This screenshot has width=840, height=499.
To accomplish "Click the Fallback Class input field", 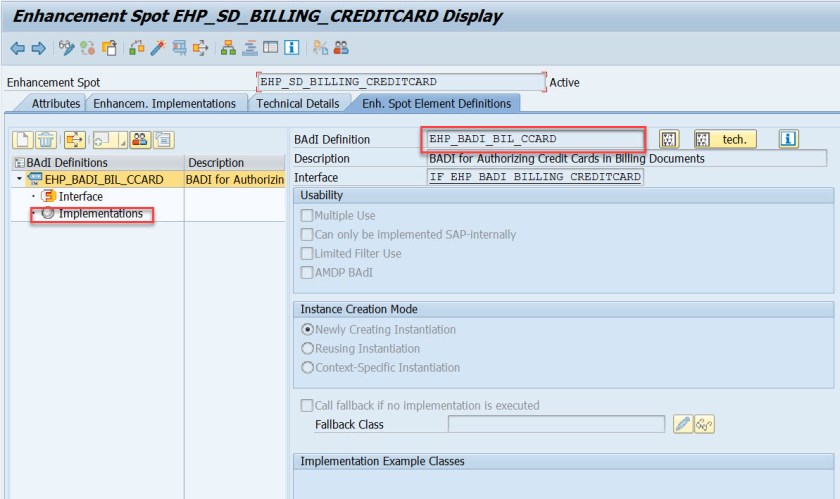I will [557, 424].
